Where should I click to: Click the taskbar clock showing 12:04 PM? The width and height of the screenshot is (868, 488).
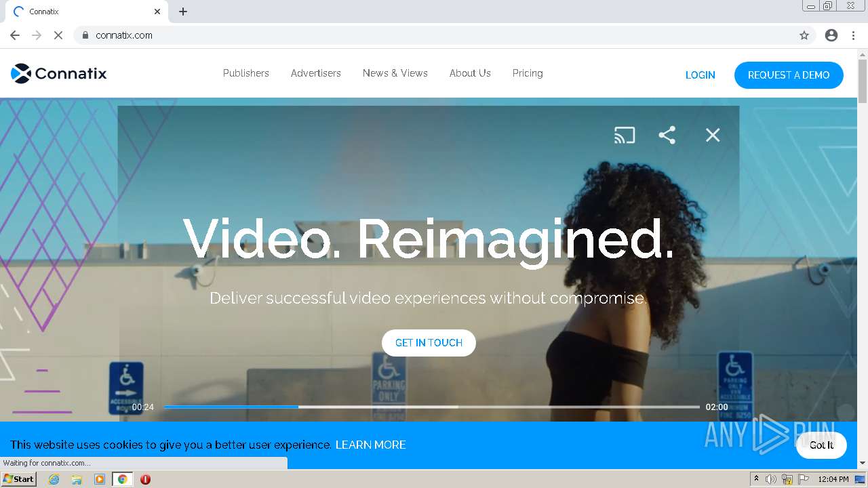click(x=833, y=479)
